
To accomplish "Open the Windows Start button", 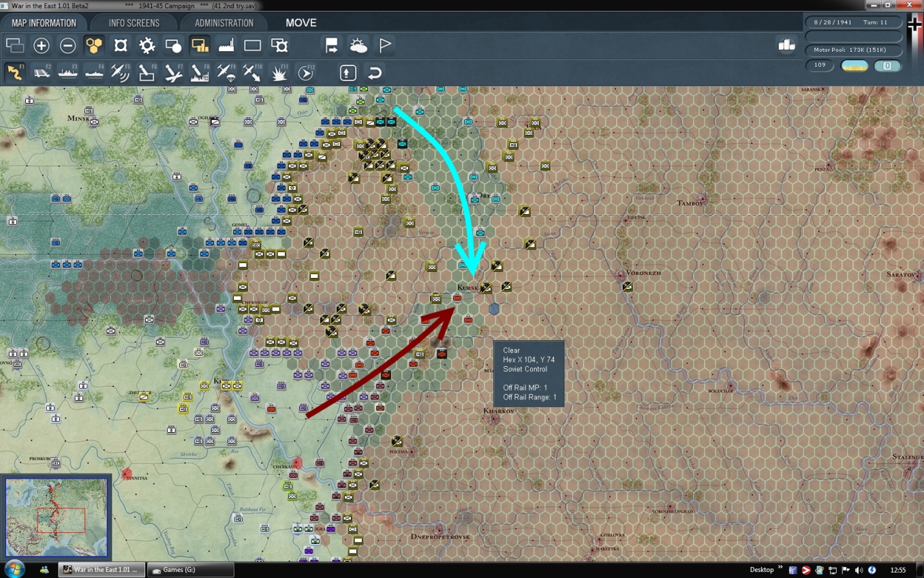I will coord(14,569).
